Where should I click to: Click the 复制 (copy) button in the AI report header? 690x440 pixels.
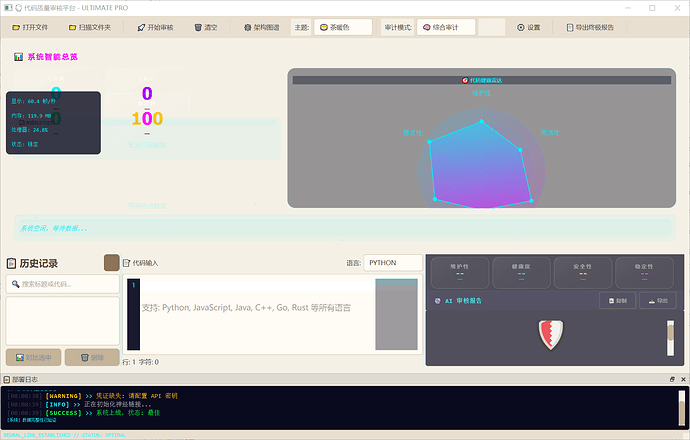tap(617, 301)
